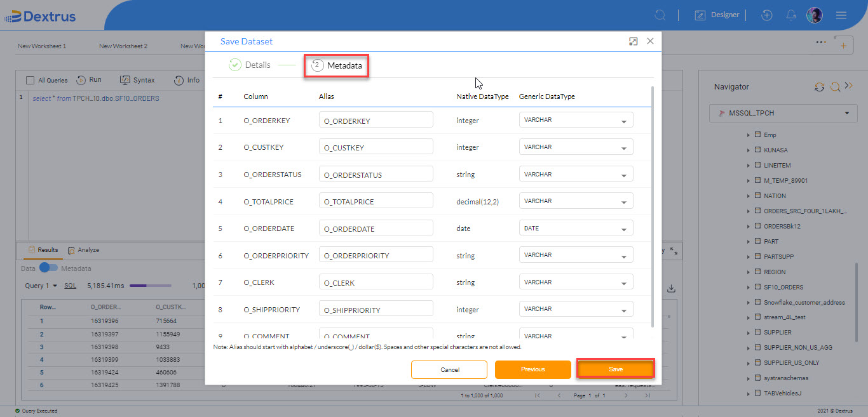Run the query with Run icon
Image resolution: width=868 pixels, height=417 pixels.
(x=81, y=80)
